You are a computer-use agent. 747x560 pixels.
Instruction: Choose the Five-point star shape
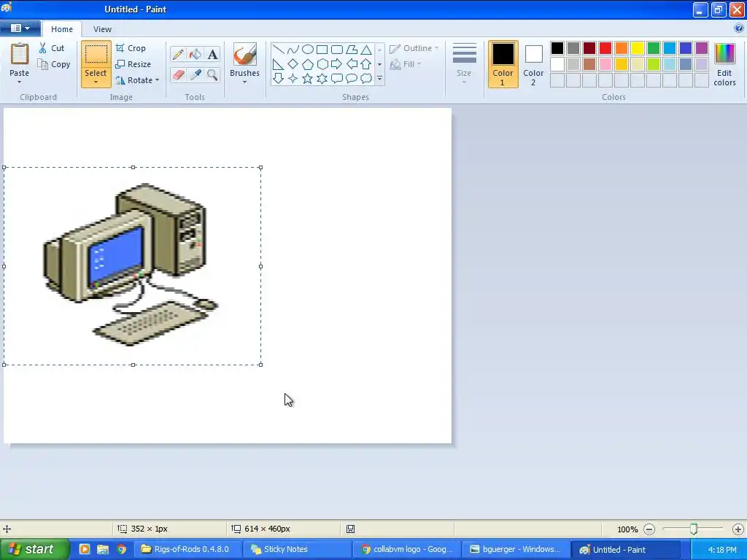pos(308,79)
